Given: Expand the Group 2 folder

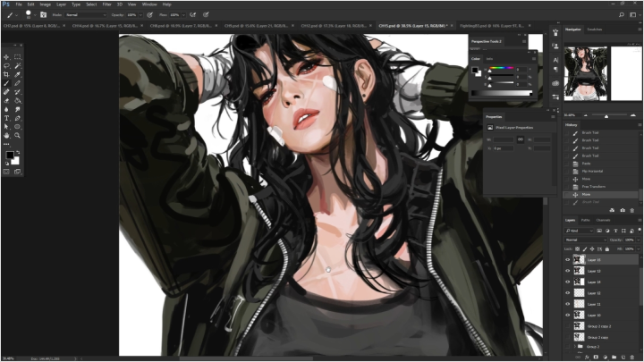Looking at the screenshot, I should click(574, 347).
